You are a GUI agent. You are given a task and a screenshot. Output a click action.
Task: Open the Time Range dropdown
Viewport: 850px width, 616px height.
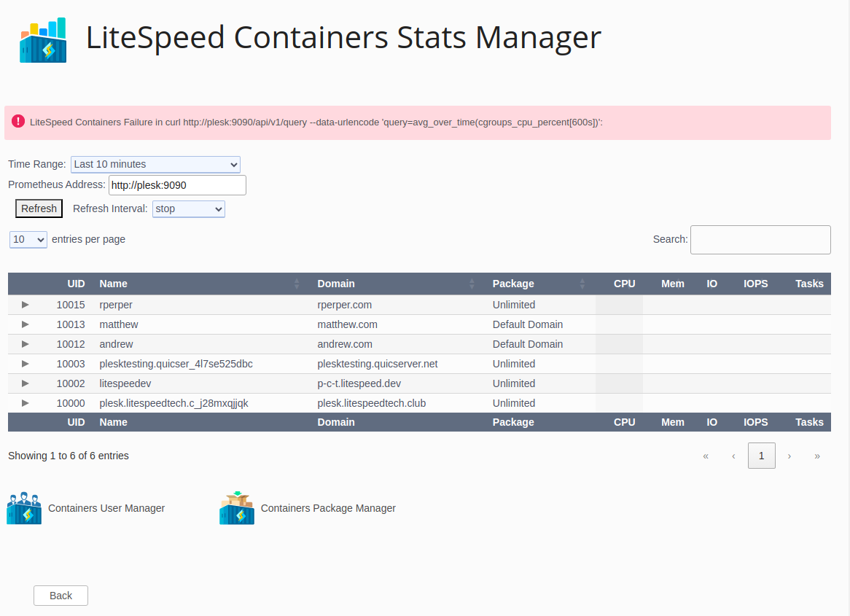point(155,164)
